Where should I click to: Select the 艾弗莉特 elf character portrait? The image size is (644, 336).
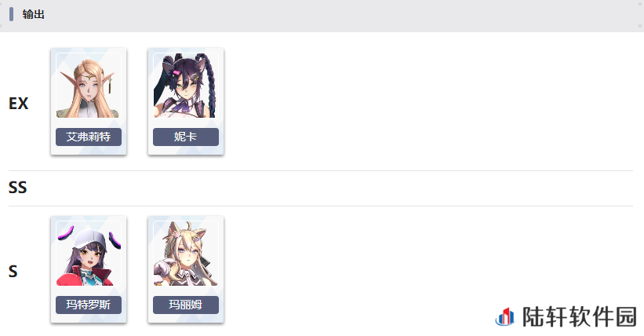[x=89, y=86]
